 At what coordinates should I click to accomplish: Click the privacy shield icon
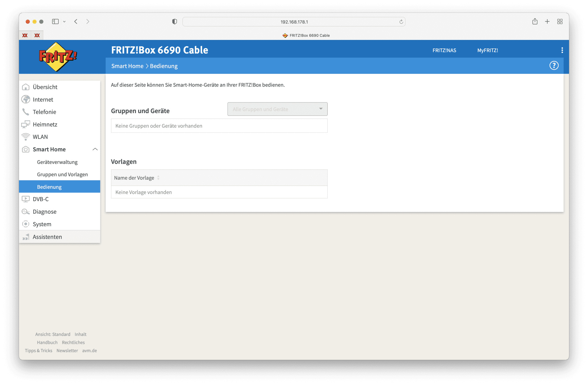pyautogui.click(x=175, y=21)
